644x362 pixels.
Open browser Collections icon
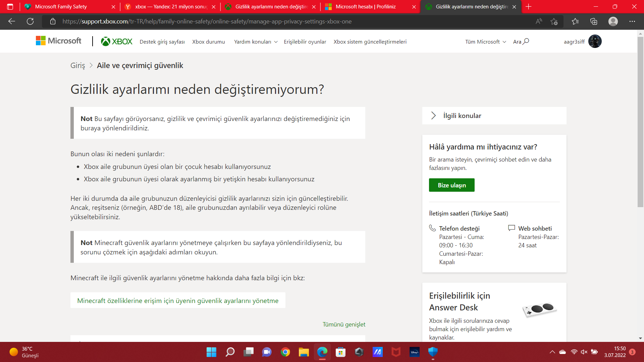click(x=594, y=21)
